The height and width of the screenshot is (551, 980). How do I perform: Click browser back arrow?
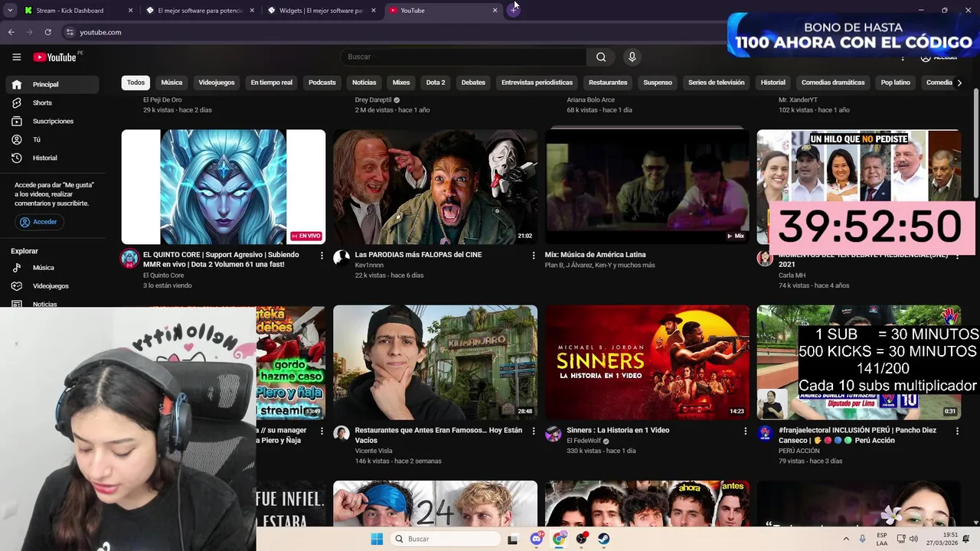click(11, 32)
